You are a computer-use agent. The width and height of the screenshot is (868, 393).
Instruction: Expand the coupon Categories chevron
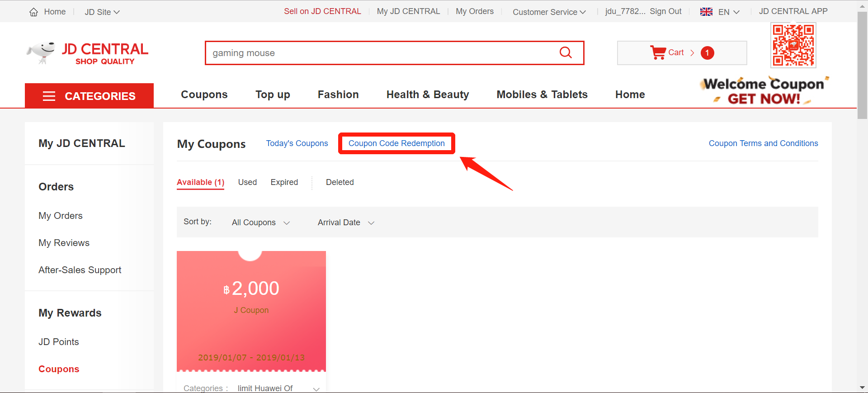coord(316,389)
